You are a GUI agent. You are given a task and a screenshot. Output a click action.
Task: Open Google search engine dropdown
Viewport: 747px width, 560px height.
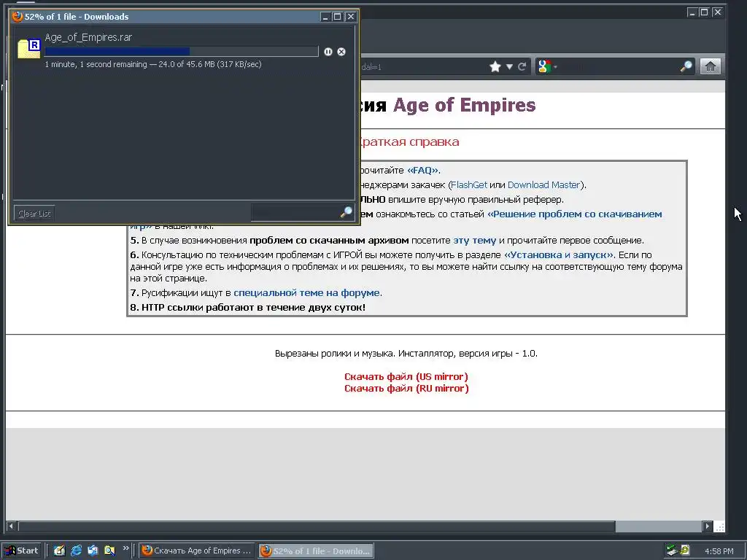click(x=547, y=66)
